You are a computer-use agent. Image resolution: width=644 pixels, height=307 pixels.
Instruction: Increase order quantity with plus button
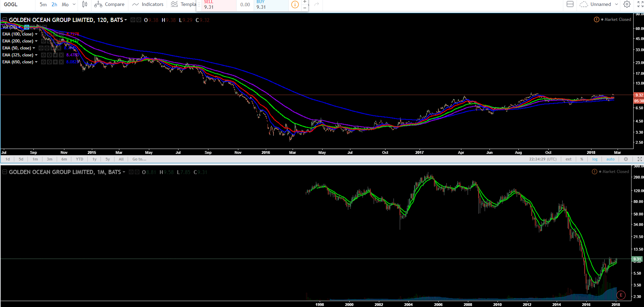click(x=305, y=2)
